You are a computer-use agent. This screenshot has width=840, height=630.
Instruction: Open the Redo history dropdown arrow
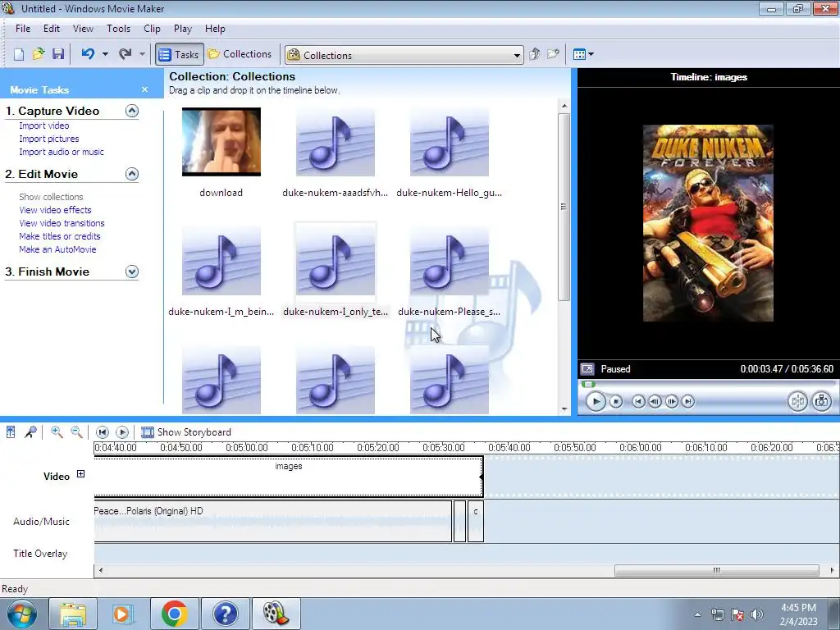(142, 54)
